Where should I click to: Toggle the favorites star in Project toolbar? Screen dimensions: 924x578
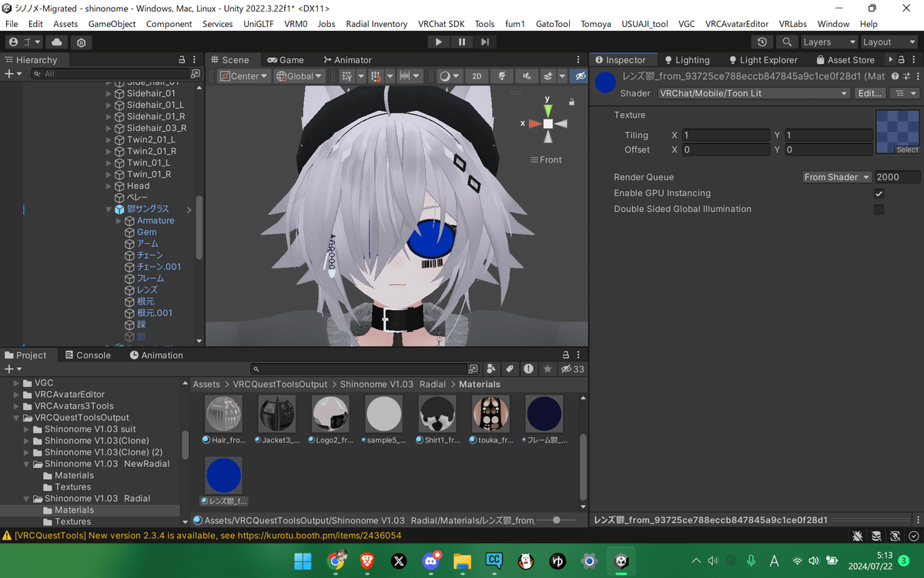click(547, 369)
